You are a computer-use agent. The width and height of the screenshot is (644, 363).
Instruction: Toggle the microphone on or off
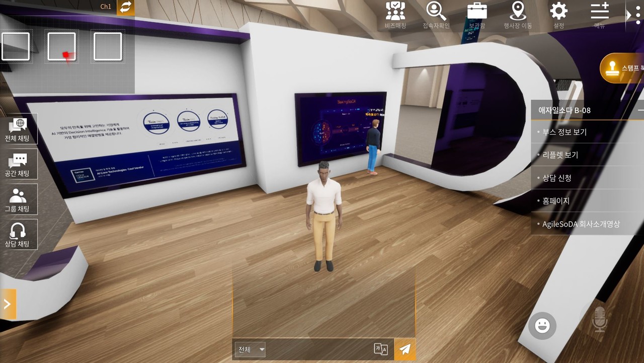(x=599, y=320)
